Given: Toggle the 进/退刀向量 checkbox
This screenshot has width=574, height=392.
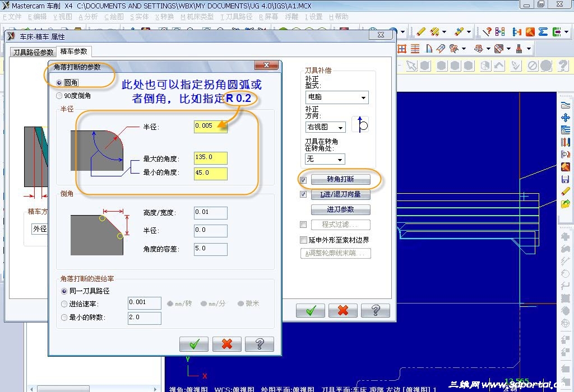Looking at the screenshot, I should pyautogui.click(x=303, y=194).
